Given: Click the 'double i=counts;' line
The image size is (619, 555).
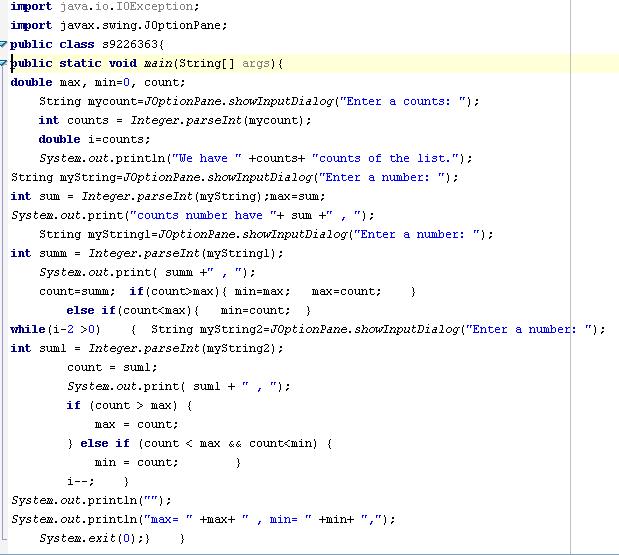Looking at the screenshot, I should tap(94, 139).
